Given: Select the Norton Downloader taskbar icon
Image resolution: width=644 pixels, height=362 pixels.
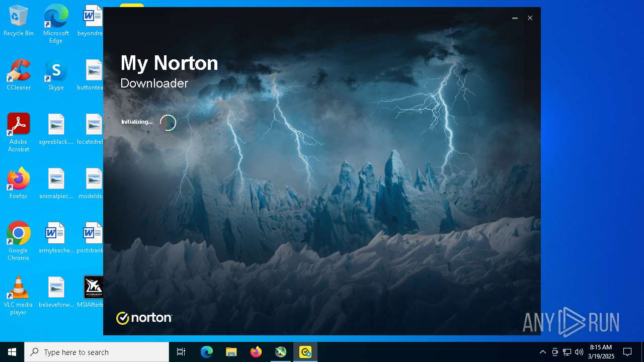Looking at the screenshot, I should point(305,352).
